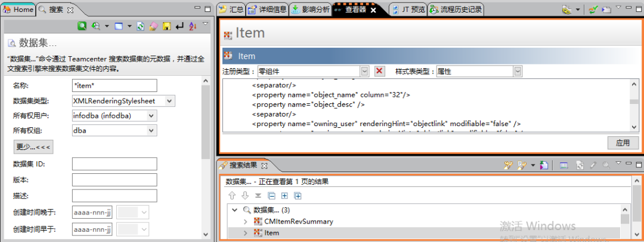Open the 流程历史记录 tab

point(456,10)
